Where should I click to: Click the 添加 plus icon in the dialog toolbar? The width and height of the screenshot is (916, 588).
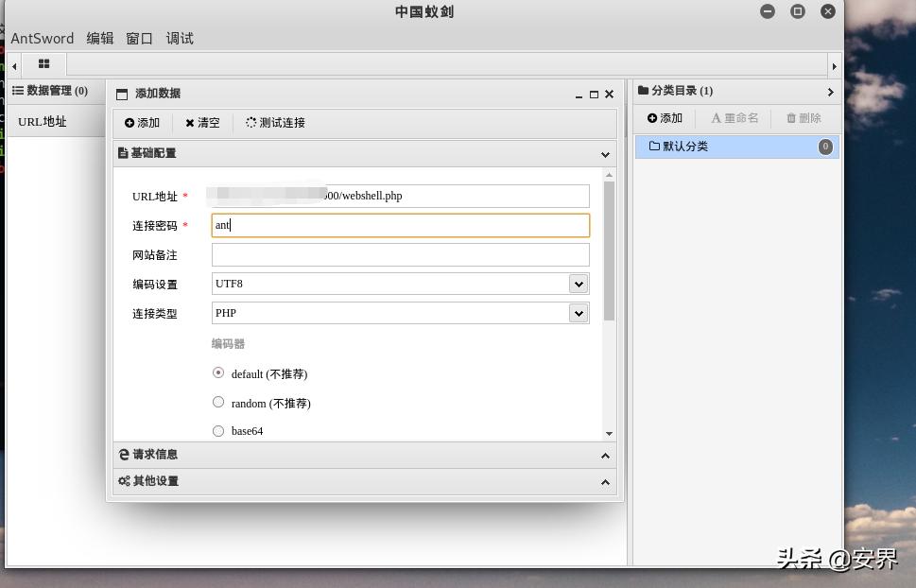click(x=130, y=122)
